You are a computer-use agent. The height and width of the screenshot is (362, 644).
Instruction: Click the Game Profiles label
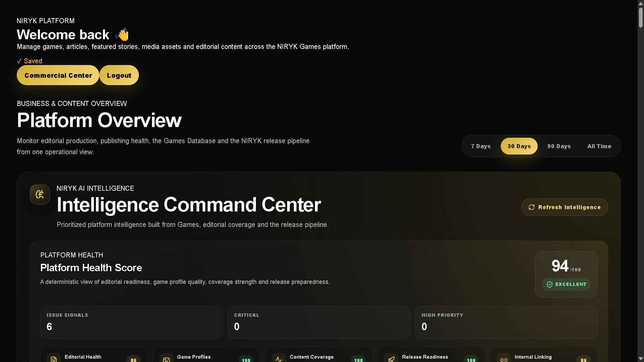point(194,357)
